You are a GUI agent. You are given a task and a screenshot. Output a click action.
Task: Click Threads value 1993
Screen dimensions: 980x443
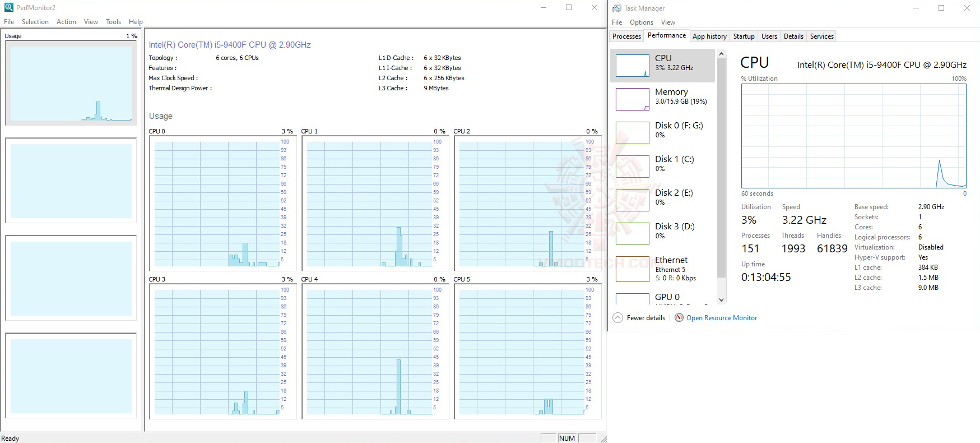793,248
